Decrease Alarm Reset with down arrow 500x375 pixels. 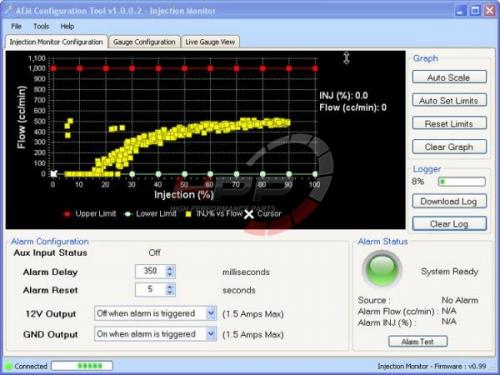tap(170, 293)
